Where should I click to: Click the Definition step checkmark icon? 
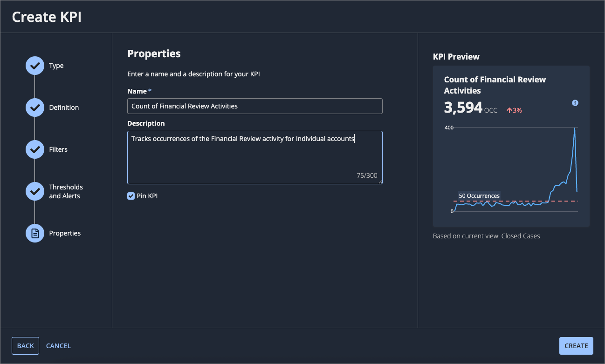(x=34, y=108)
